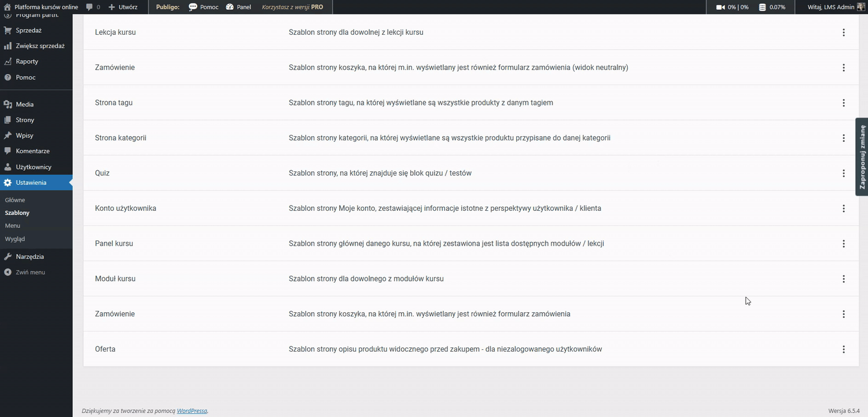Click the plus icon beside Utwórz
The width and height of the screenshot is (868, 417).
point(112,7)
